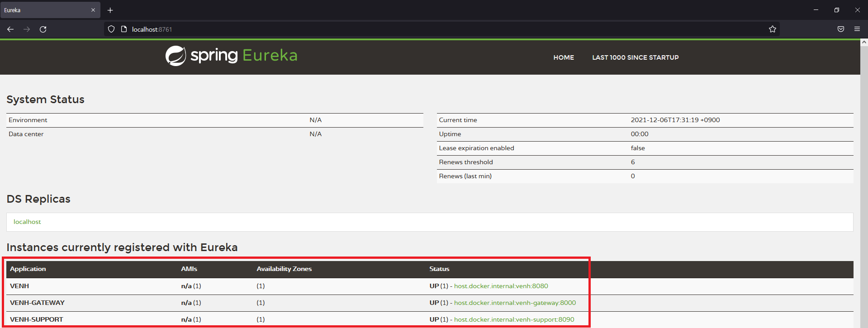Click the scrollbar up arrow
This screenshot has height=328, width=868.
(x=864, y=42)
